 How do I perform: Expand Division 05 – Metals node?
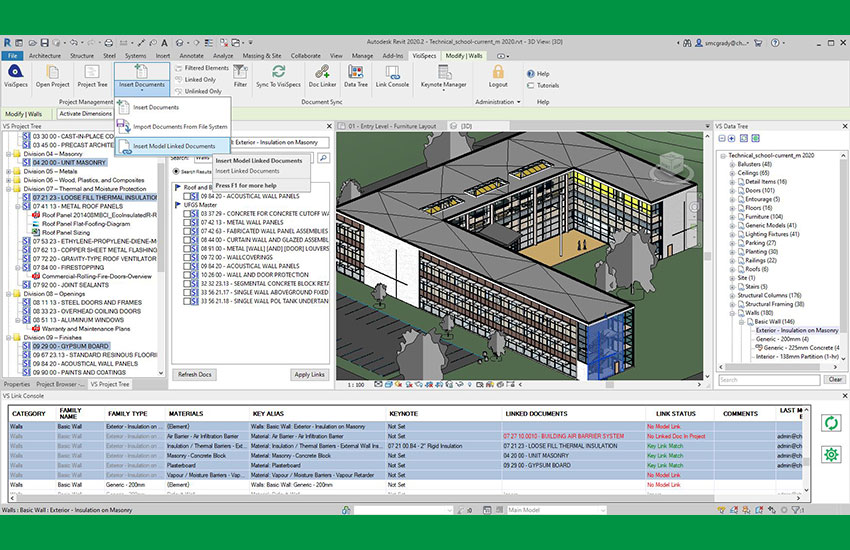8,171
